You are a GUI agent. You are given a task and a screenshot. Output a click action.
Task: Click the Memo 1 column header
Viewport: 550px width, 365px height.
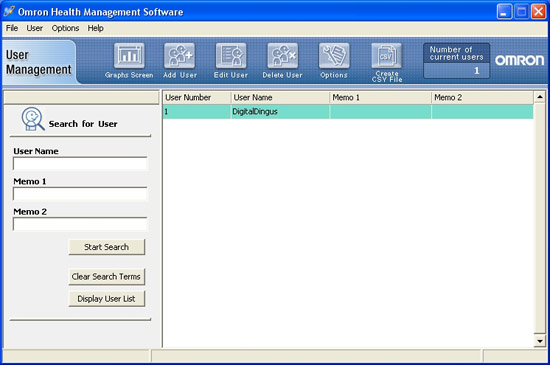click(x=381, y=97)
